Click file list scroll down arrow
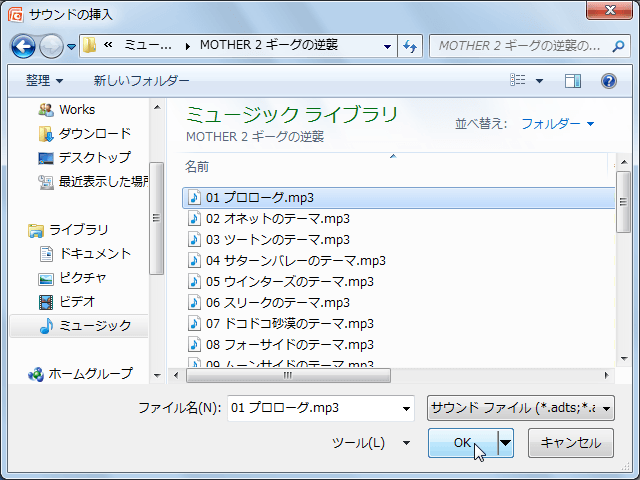 tap(624, 359)
